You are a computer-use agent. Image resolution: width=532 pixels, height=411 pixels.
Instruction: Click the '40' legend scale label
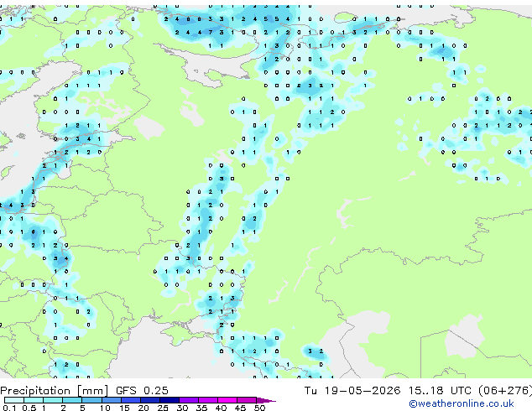(221, 408)
